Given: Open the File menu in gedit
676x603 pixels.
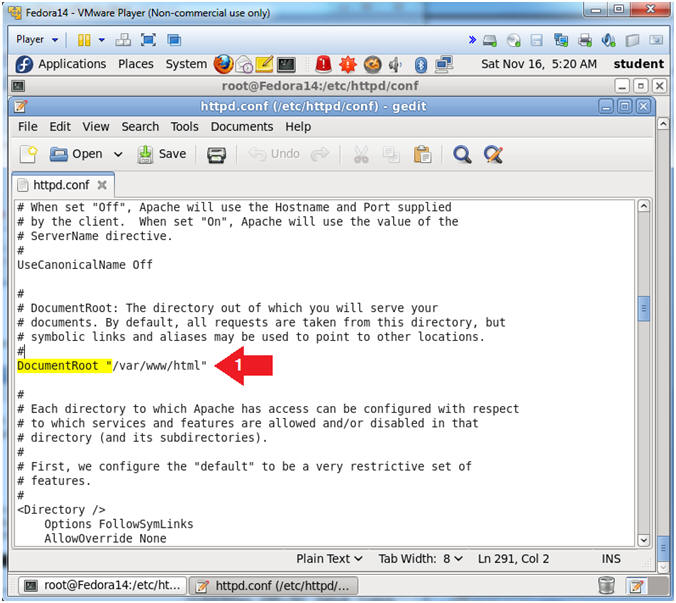Looking at the screenshot, I should 28,127.
